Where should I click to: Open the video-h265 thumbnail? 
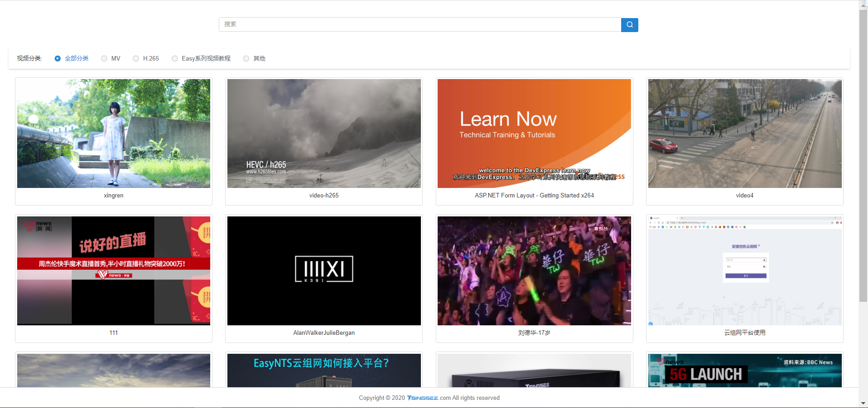click(324, 133)
